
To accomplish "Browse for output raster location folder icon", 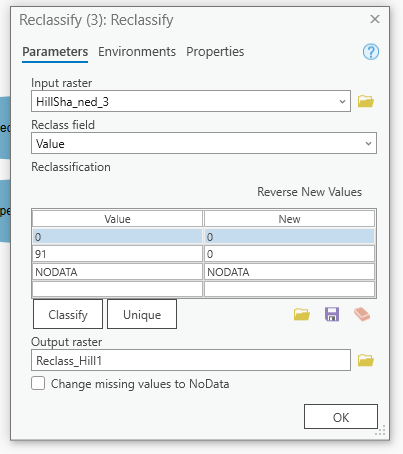I will (x=366, y=360).
